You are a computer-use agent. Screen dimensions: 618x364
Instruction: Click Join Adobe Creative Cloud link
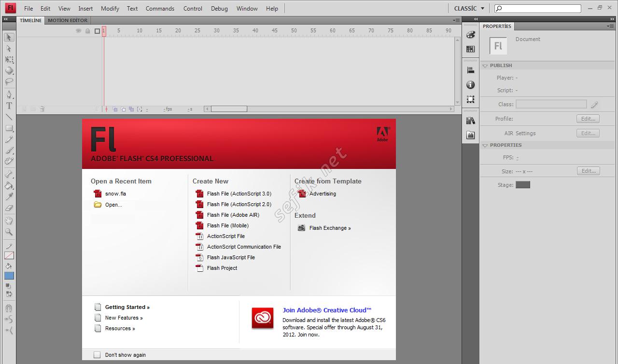(x=327, y=310)
